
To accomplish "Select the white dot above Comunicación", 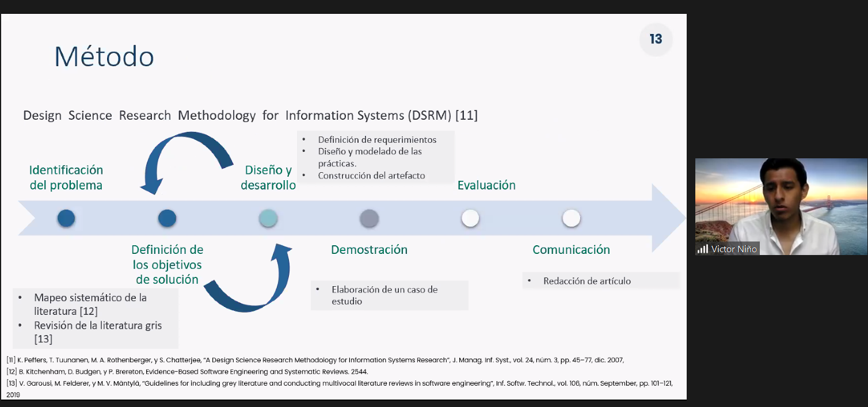I will tap(571, 218).
